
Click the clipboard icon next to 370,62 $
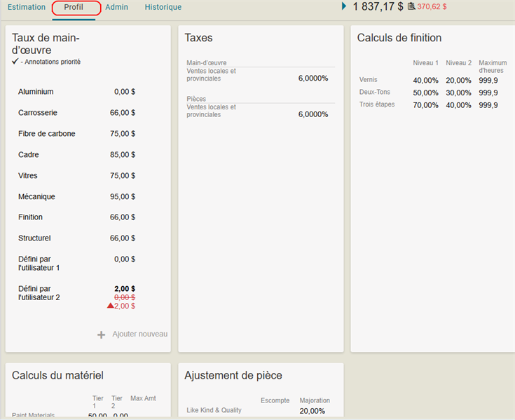[411, 6]
